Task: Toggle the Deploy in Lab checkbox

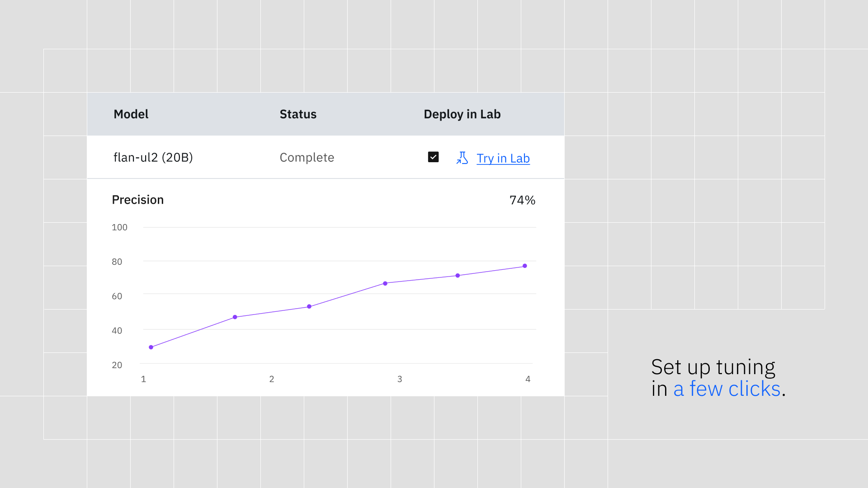Action: 433,157
